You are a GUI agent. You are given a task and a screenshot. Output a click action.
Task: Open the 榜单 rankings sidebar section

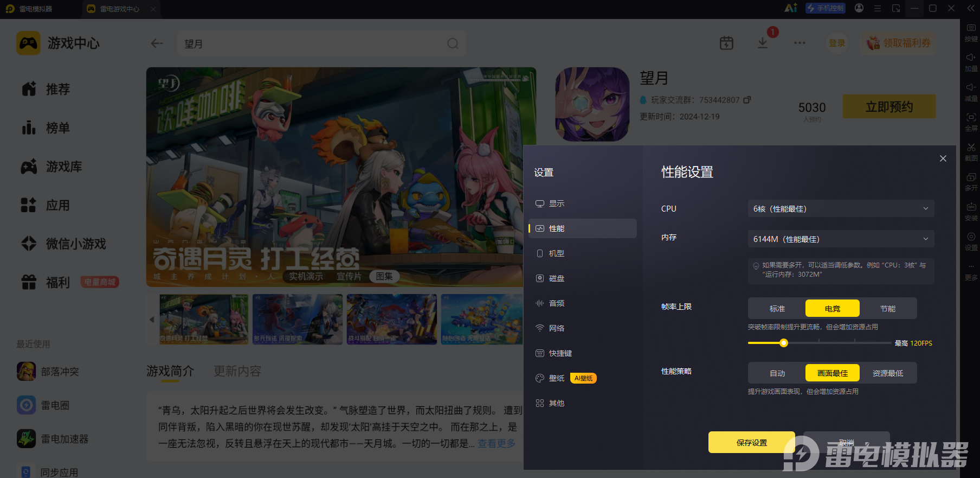46,128
